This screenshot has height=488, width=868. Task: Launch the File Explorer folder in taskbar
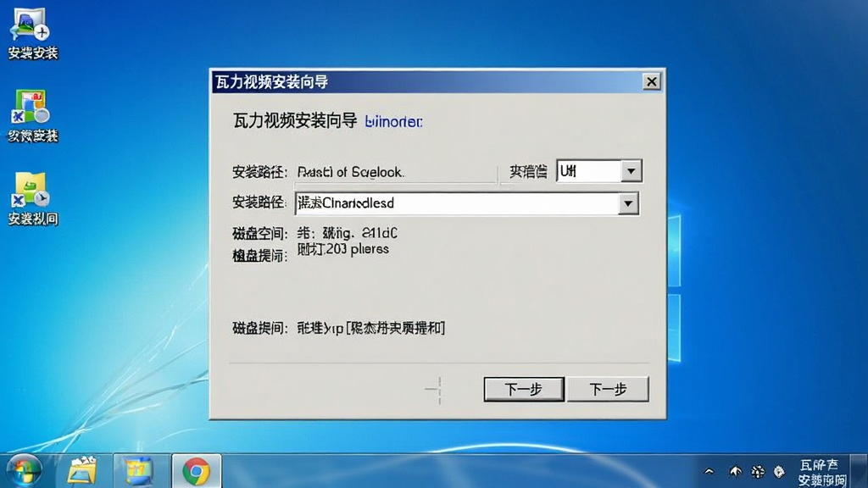[x=82, y=471]
